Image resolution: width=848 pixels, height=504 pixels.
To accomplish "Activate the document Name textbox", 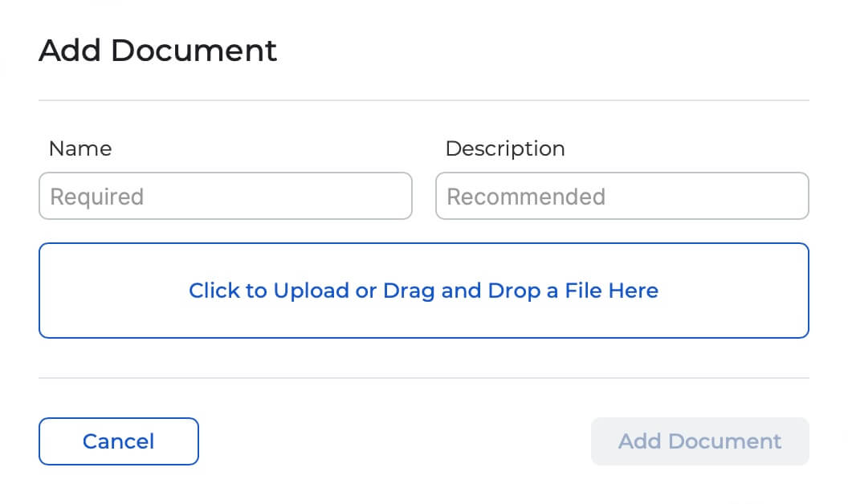I will pyautogui.click(x=225, y=196).
